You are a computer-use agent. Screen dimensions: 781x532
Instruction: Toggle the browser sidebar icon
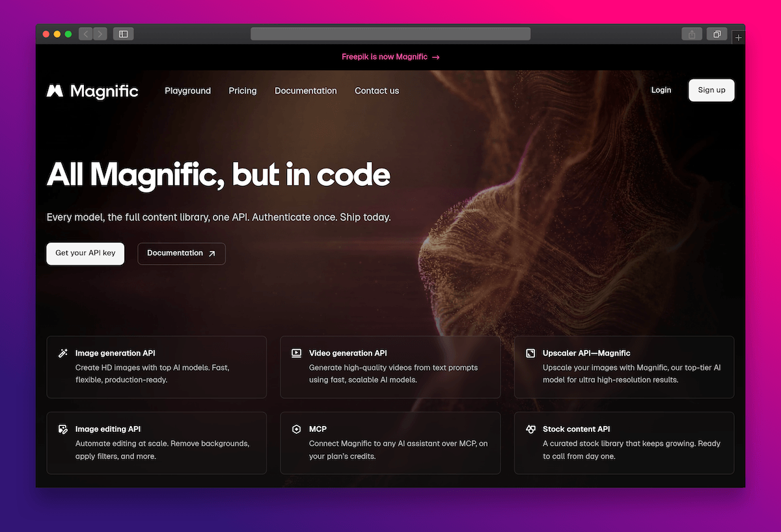[124, 34]
